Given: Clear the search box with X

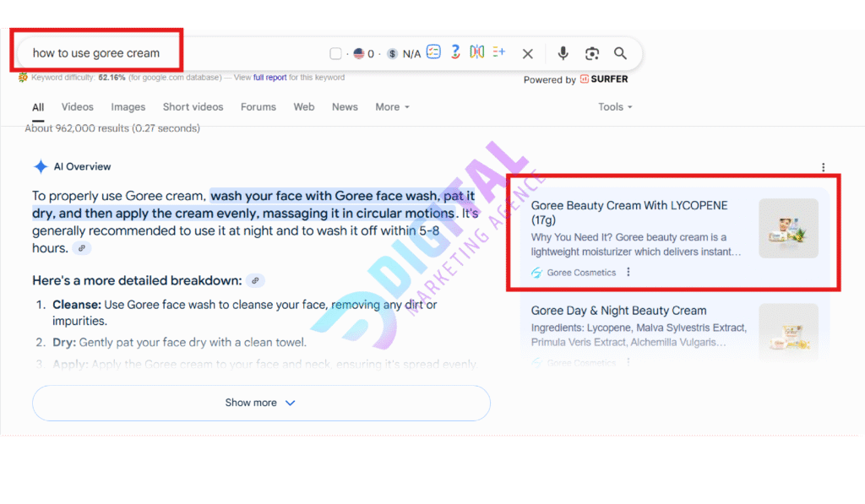Looking at the screenshot, I should (x=527, y=54).
